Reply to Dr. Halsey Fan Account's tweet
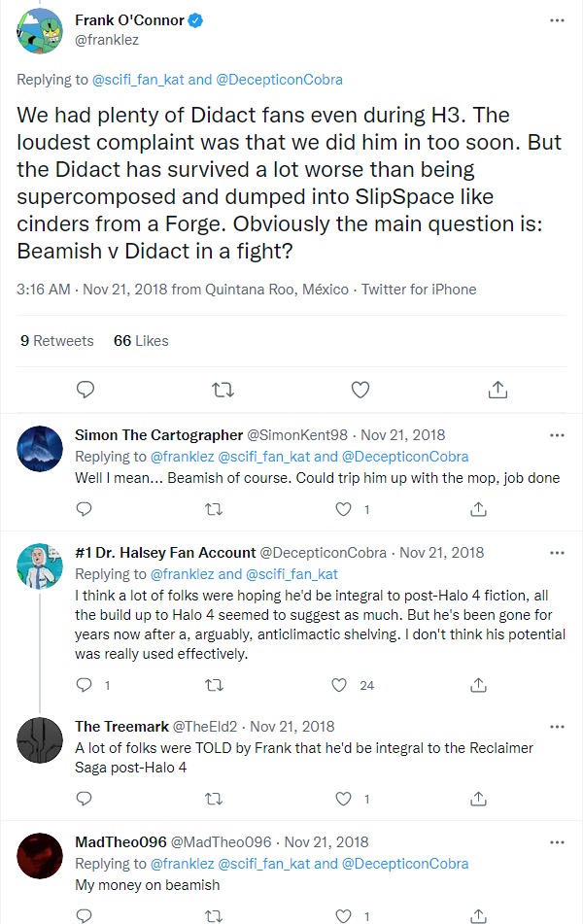 click(85, 685)
